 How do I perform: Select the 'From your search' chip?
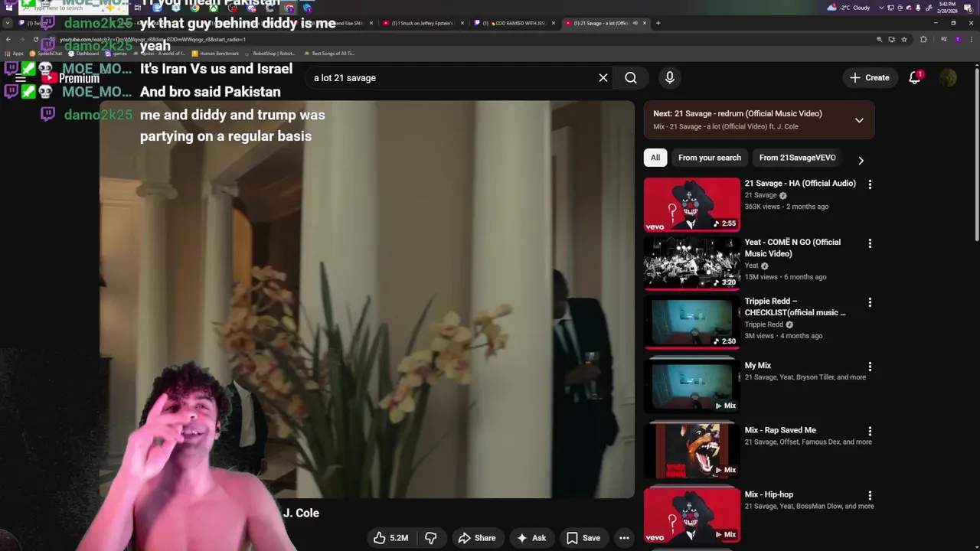pyautogui.click(x=710, y=158)
